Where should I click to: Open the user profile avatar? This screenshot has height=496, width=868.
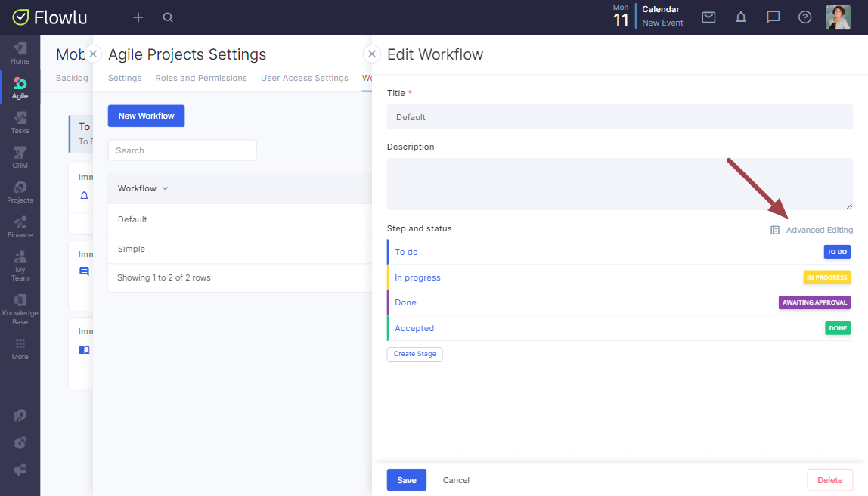pyautogui.click(x=838, y=17)
